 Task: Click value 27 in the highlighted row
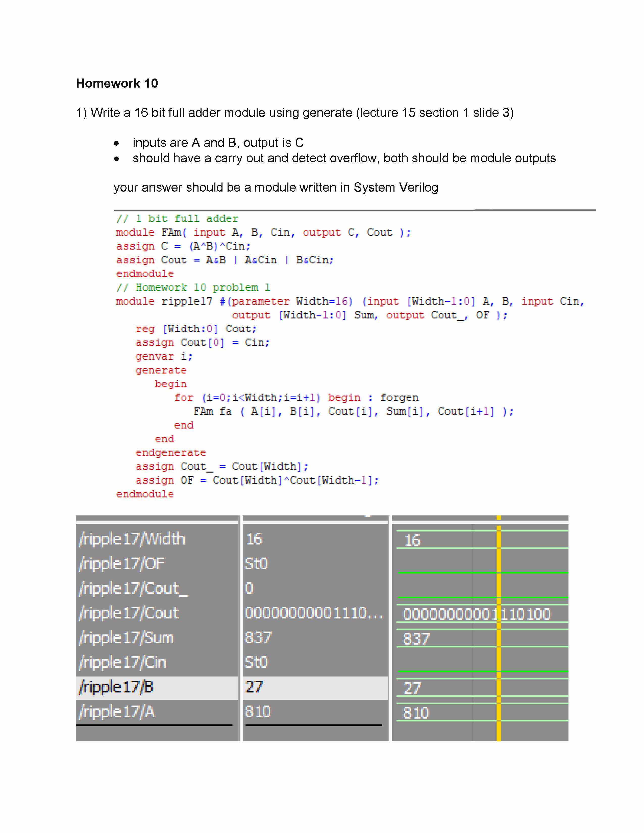pos(254,687)
